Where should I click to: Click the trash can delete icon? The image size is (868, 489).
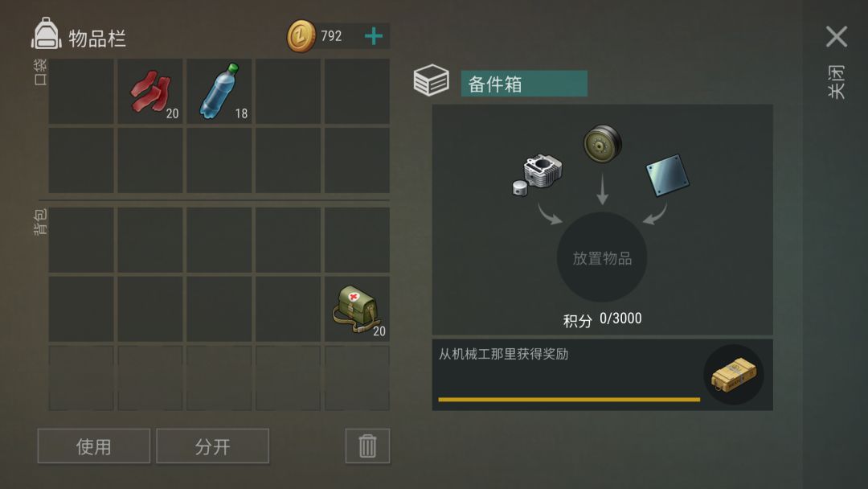coord(367,446)
